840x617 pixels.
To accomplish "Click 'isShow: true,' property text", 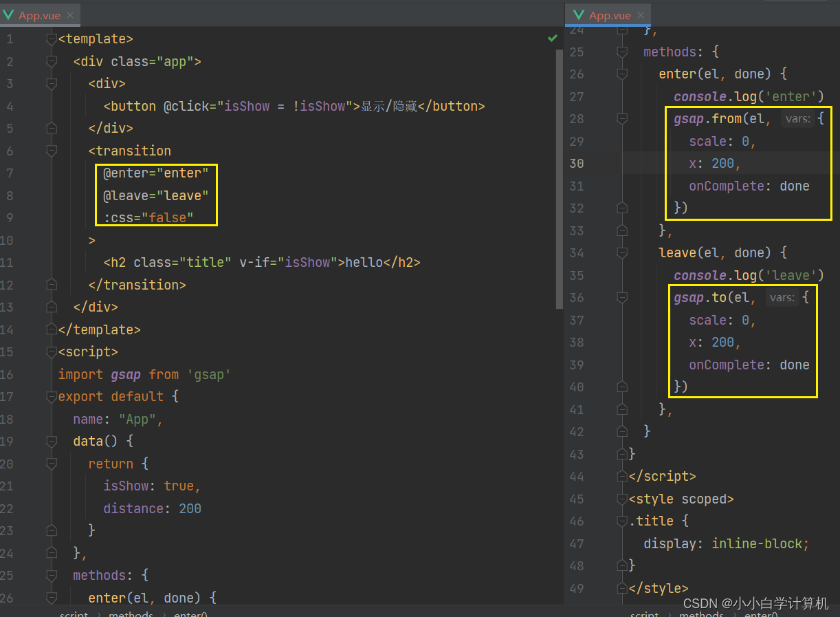I will 152,486.
